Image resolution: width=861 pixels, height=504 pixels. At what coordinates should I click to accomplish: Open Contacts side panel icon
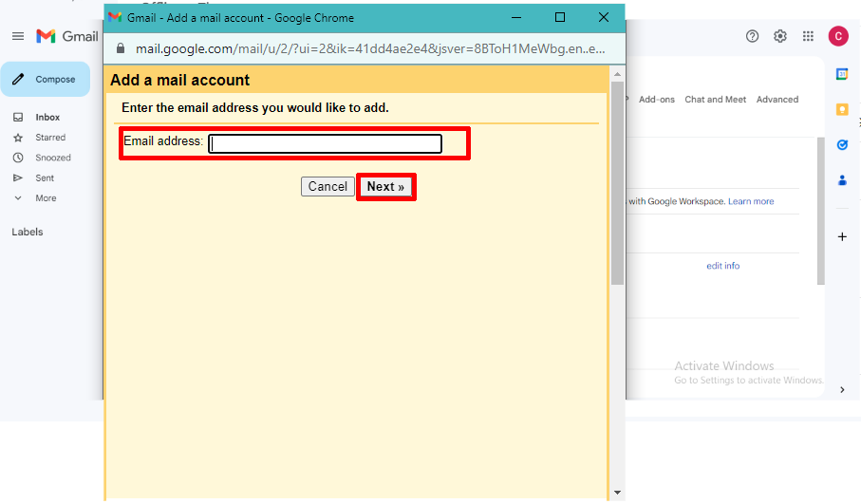842,179
